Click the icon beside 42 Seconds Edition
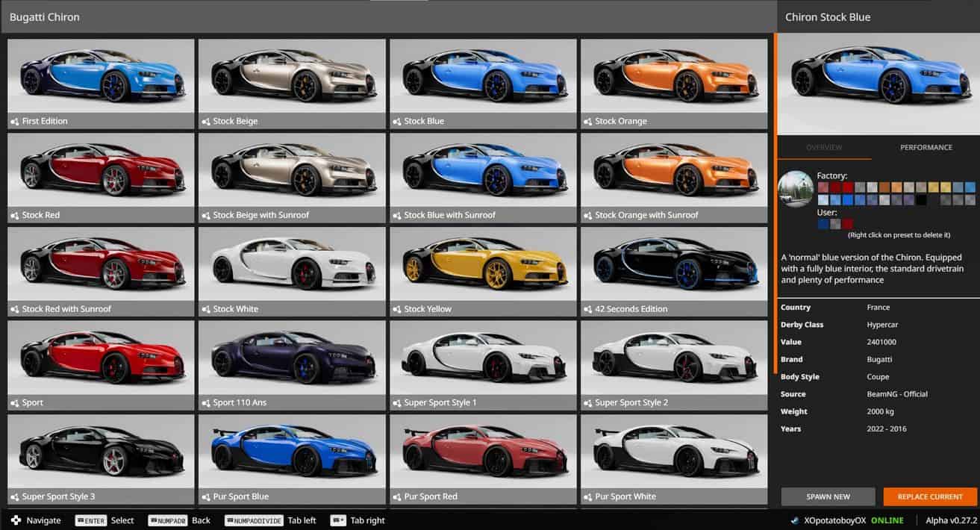This screenshot has height=530, width=980. (587, 309)
